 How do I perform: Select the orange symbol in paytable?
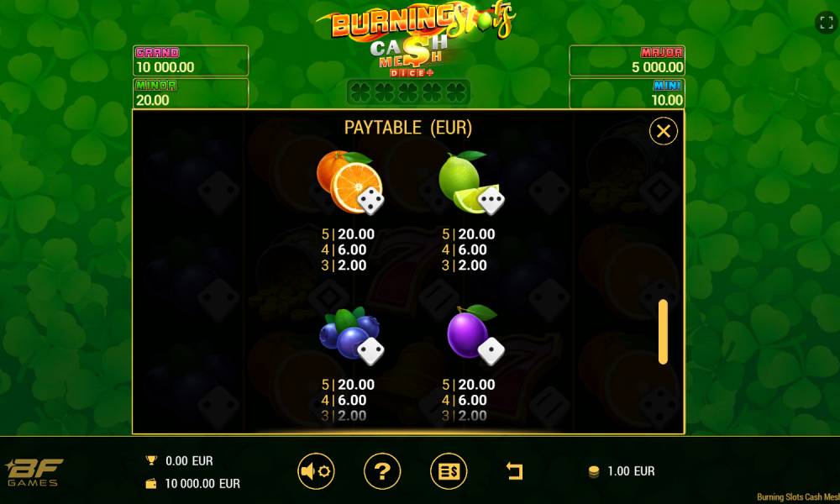pos(349,182)
